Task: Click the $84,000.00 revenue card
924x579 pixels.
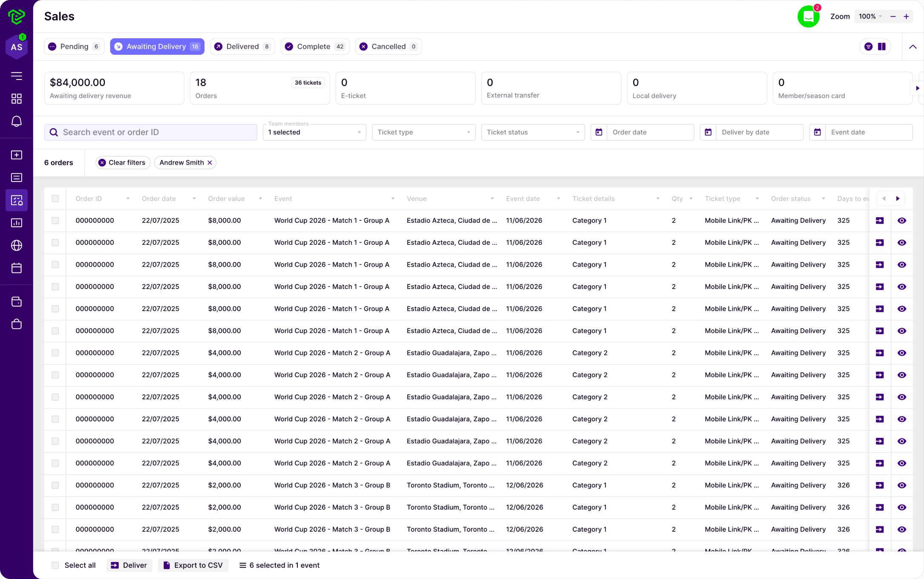Action: pos(114,88)
